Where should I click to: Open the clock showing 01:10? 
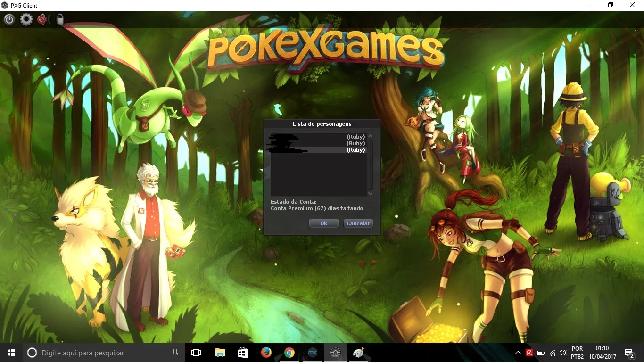click(603, 353)
